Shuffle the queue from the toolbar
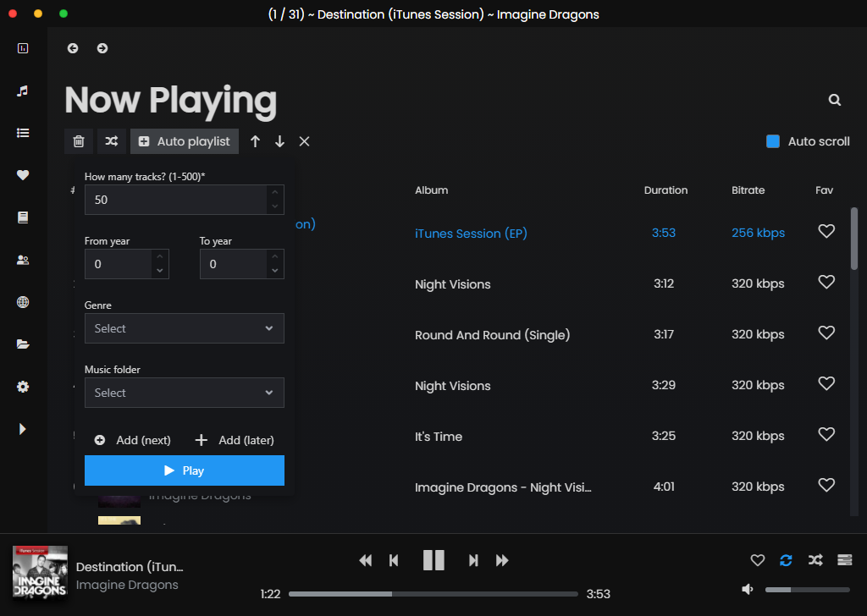The image size is (867, 616). (x=112, y=141)
